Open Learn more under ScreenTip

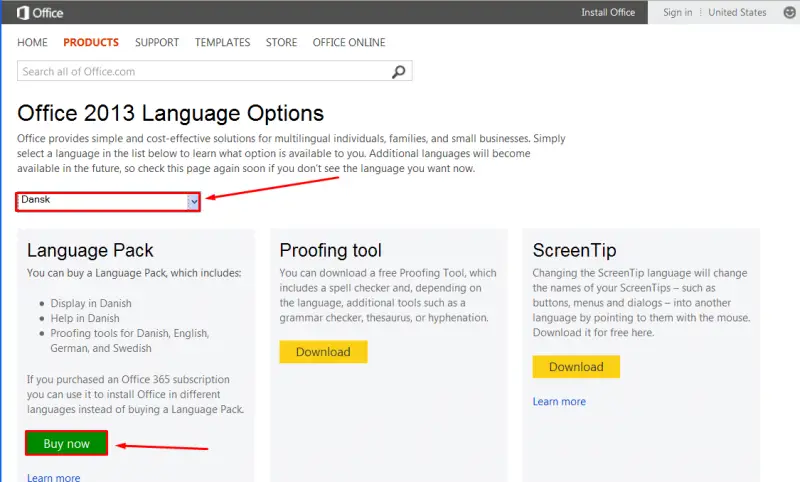(559, 401)
